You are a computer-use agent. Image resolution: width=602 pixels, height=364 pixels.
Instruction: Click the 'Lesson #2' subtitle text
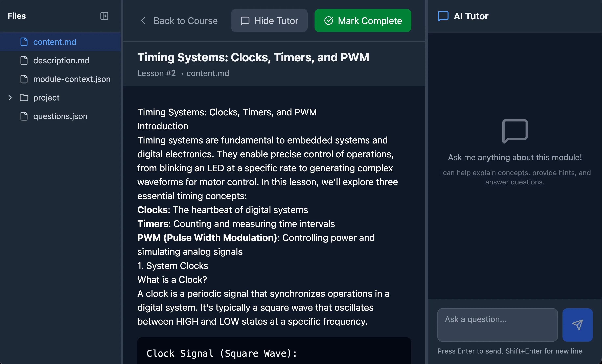click(156, 73)
